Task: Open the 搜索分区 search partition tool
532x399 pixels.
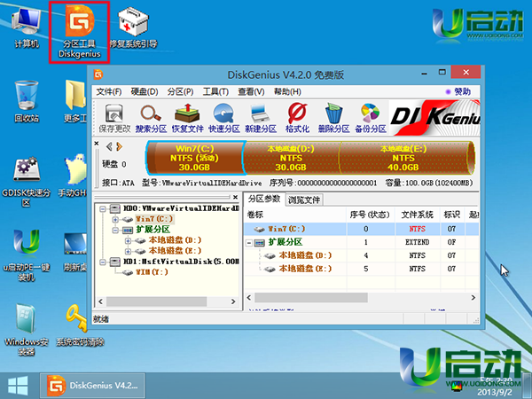Action: 151,119
